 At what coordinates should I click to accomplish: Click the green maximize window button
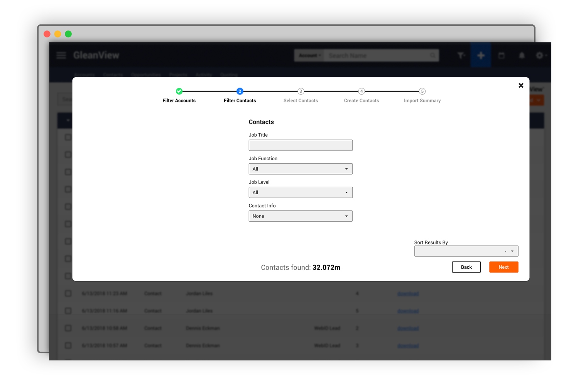coord(68,34)
